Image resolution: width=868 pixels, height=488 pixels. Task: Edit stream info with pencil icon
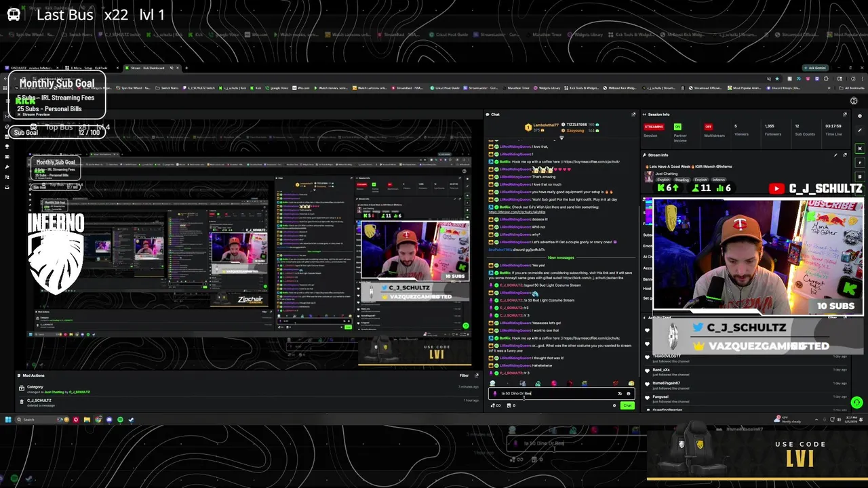click(x=835, y=155)
